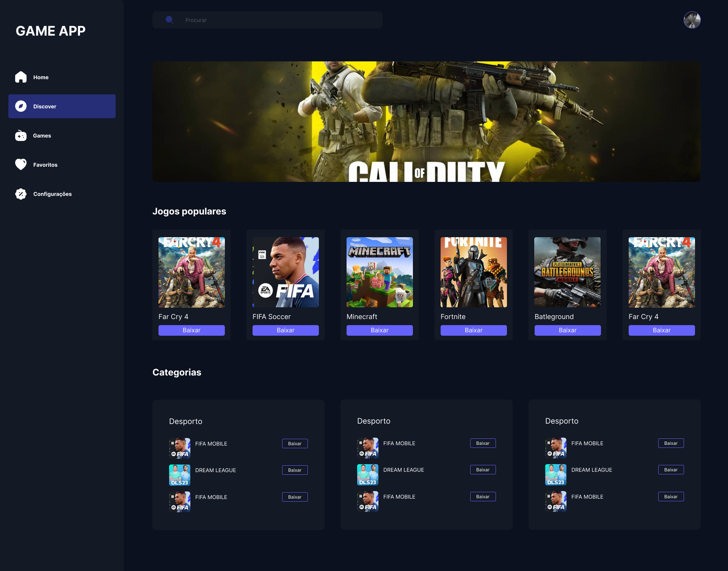The image size is (728, 571).
Task: Click the Home house icon
Action: [21, 77]
